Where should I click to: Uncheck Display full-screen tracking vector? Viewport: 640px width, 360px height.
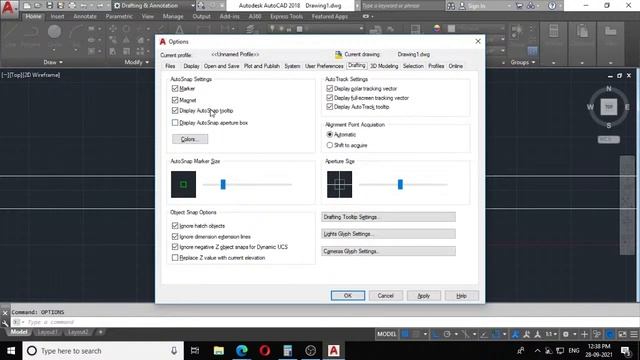[x=330, y=98]
